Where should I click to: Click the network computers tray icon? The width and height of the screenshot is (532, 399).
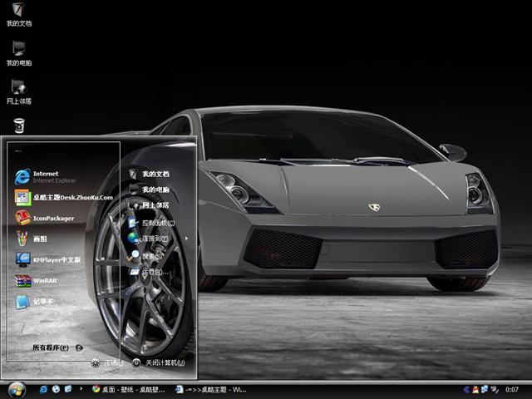coord(485,390)
